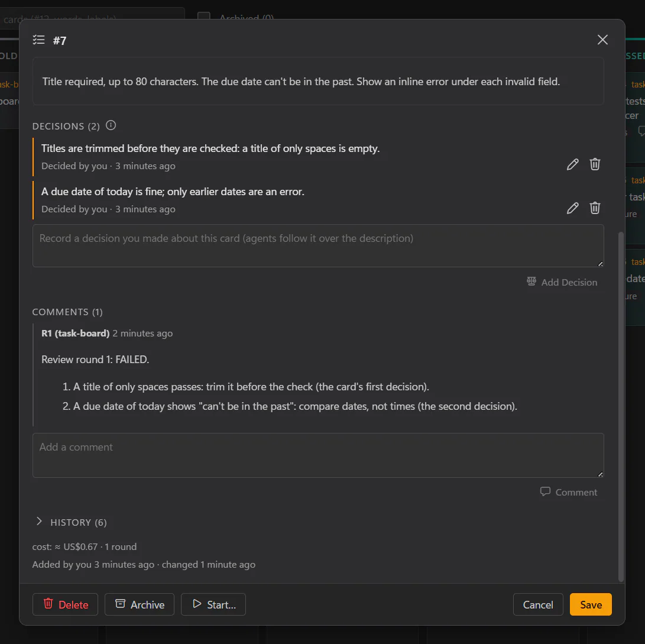Expand the History (6) section

[x=71, y=522]
